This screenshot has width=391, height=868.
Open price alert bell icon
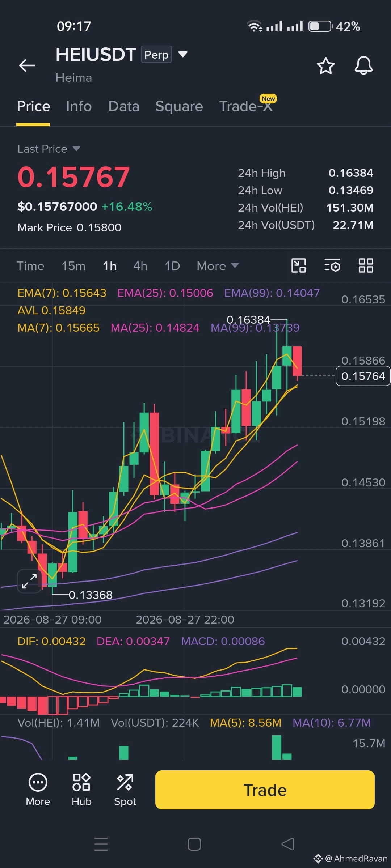tap(363, 65)
